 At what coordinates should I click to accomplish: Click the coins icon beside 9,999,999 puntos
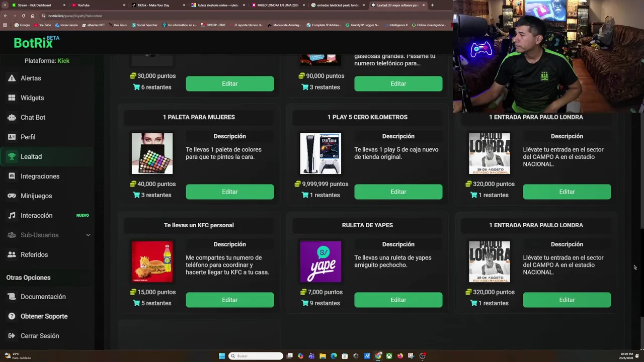298,184
